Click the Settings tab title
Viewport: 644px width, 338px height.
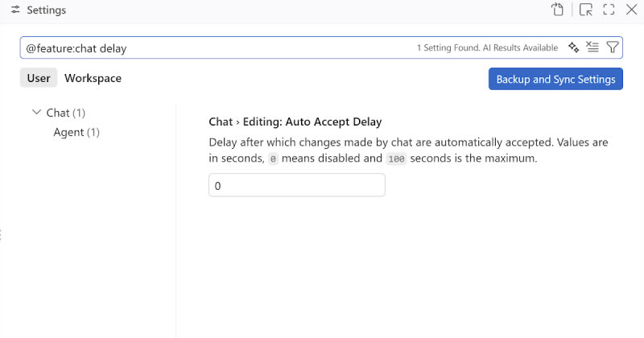pos(47,10)
